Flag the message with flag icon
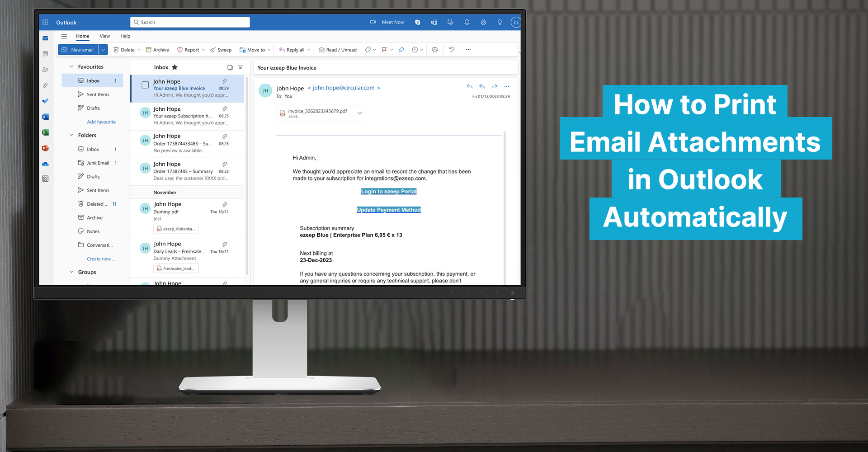This screenshot has width=868, height=452. click(x=384, y=50)
